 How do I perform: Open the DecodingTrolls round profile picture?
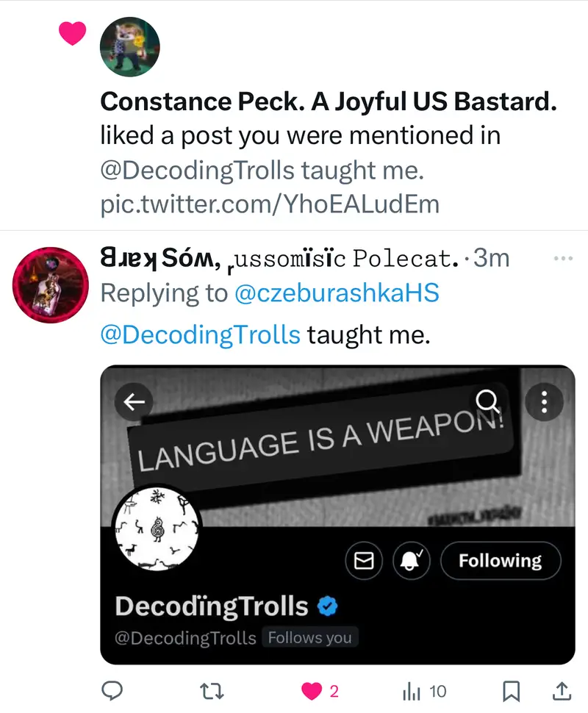[x=154, y=529]
